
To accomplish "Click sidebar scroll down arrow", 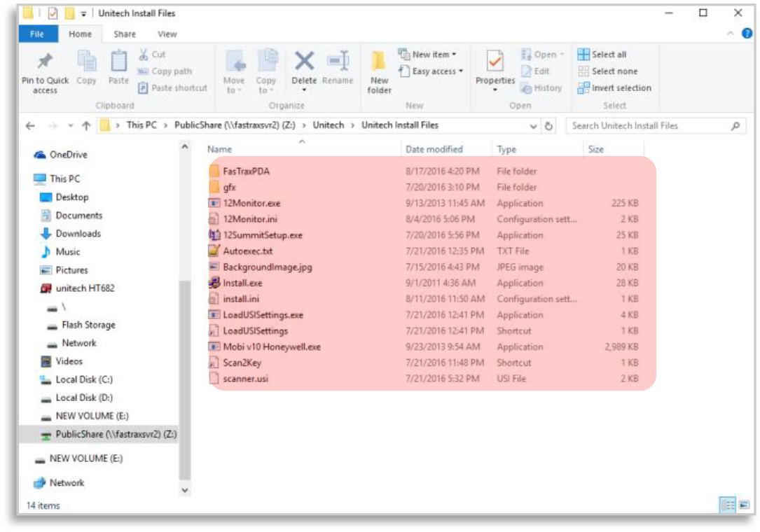I will (x=185, y=490).
